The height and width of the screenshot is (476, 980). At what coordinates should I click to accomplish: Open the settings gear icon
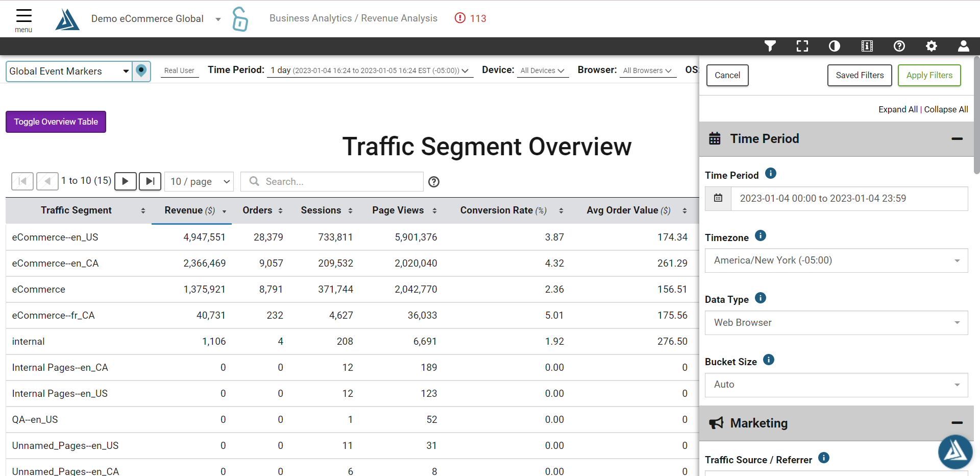pyautogui.click(x=932, y=46)
